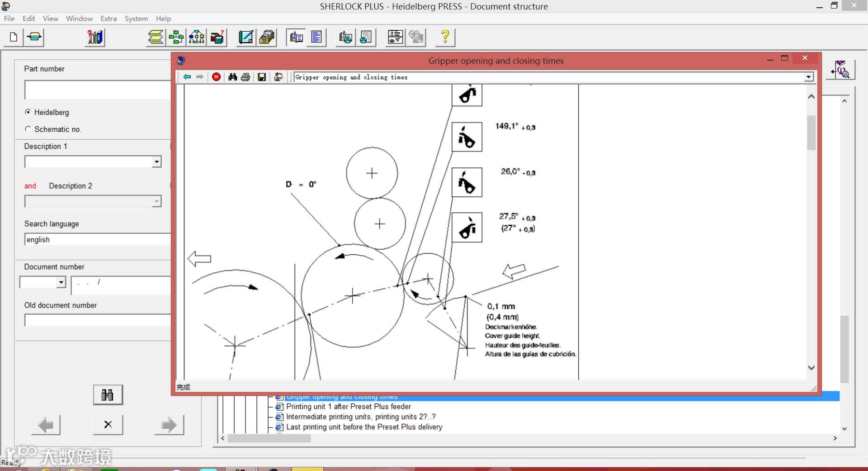Click the tree panel scroll right arrow
868x471 pixels.
[835, 438]
